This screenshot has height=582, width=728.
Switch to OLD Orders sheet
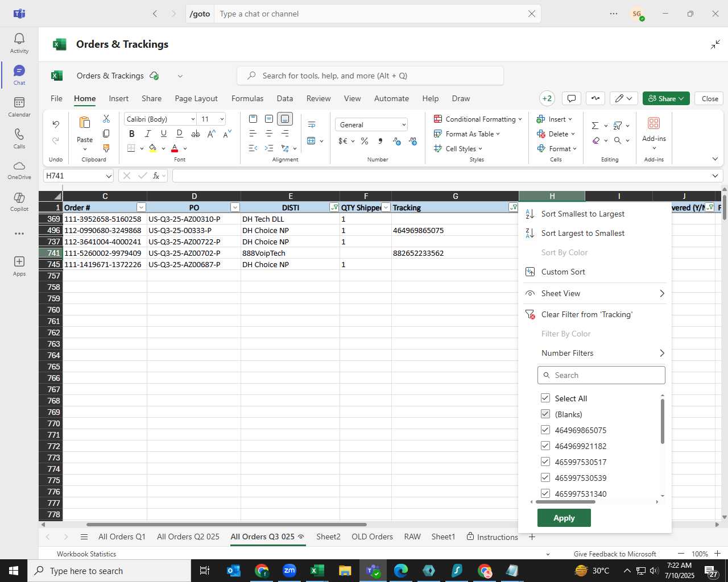point(372,537)
